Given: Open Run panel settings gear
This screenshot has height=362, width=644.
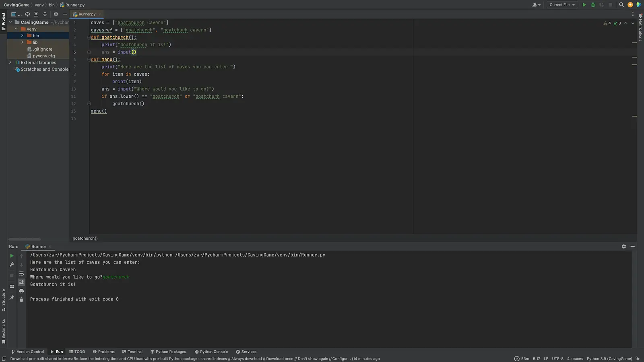Looking at the screenshot, I should pyautogui.click(x=623, y=247).
